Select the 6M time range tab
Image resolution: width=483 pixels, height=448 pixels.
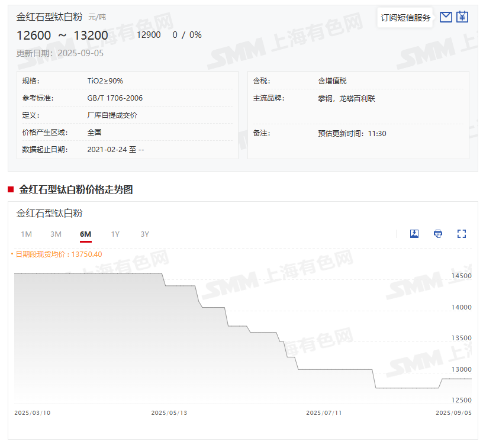pyautogui.click(x=86, y=234)
